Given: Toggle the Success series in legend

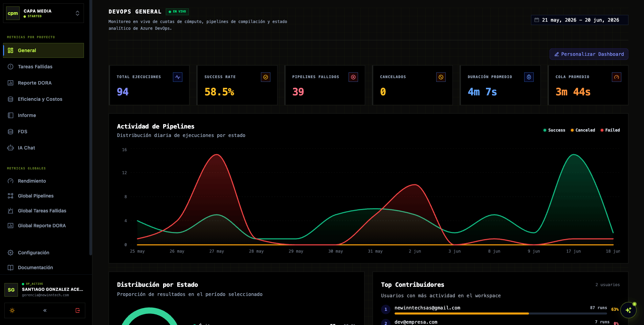Looking at the screenshot, I should 554,130.
